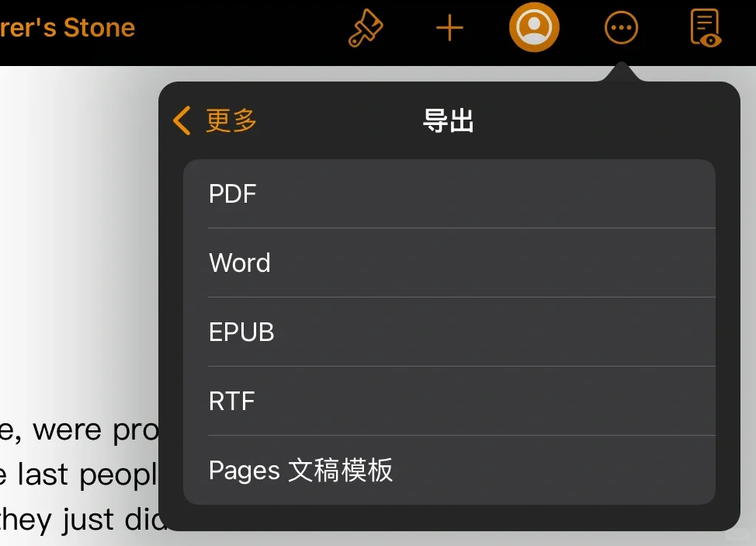Open the Format paintbrush panel
The height and width of the screenshot is (546, 756).
click(x=366, y=28)
